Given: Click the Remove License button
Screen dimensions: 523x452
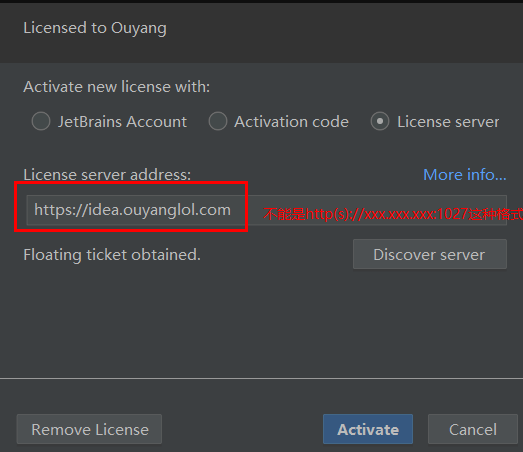Looking at the screenshot, I should click(89, 429).
